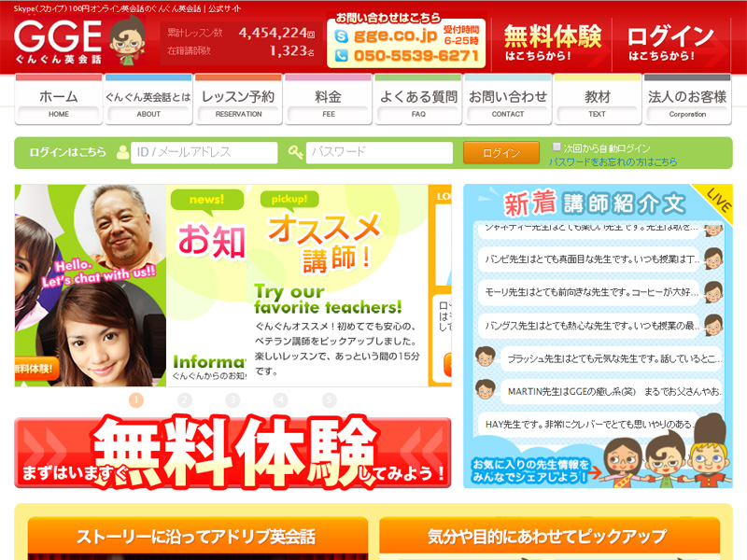747x560 pixels.
Task: Open the よくある質問 FAQ tab
Action: tap(418, 100)
